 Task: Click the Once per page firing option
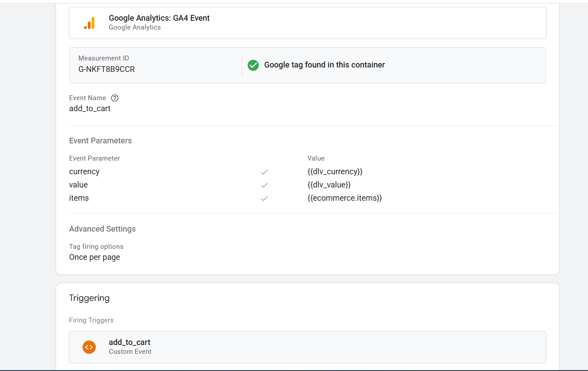point(94,257)
